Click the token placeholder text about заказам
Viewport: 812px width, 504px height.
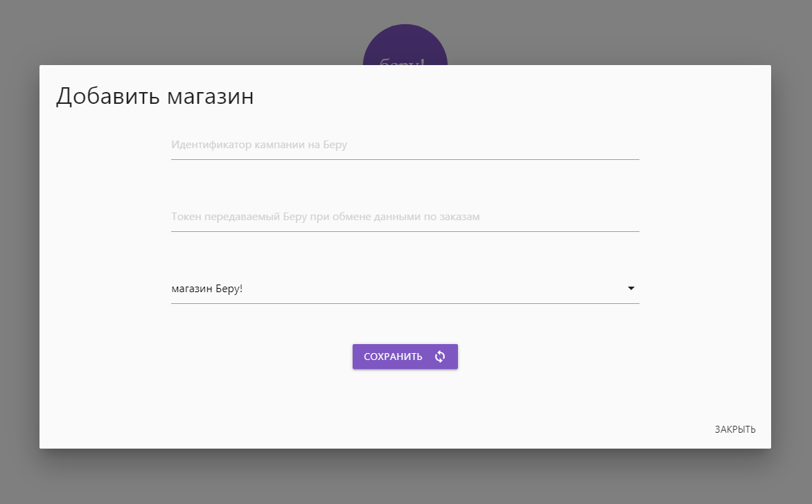[325, 217]
